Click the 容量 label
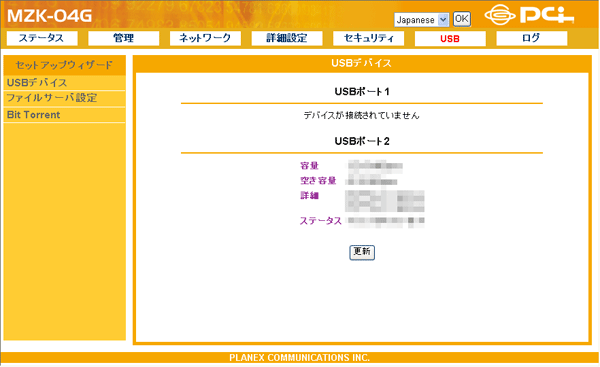The width and height of the screenshot is (600, 367). pyautogui.click(x=310, y=166)
